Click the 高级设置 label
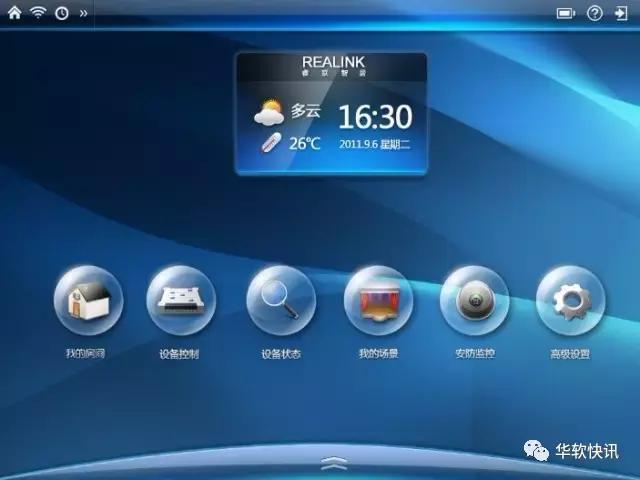This screenshot has height=480, width=640. (570, 353)
